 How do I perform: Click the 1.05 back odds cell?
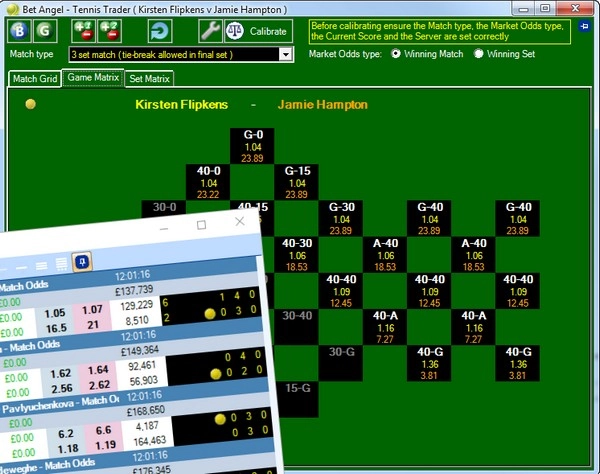click(55, 313)
